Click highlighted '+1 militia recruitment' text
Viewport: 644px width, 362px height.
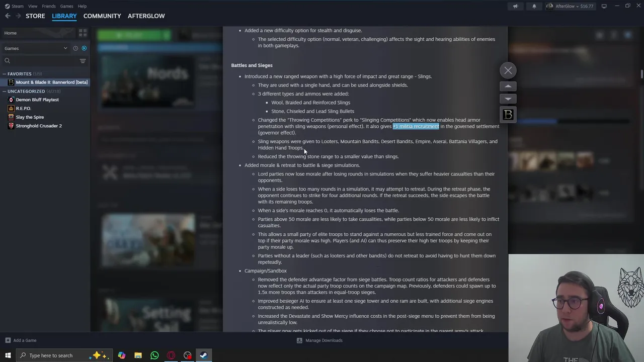pos(416,127)
